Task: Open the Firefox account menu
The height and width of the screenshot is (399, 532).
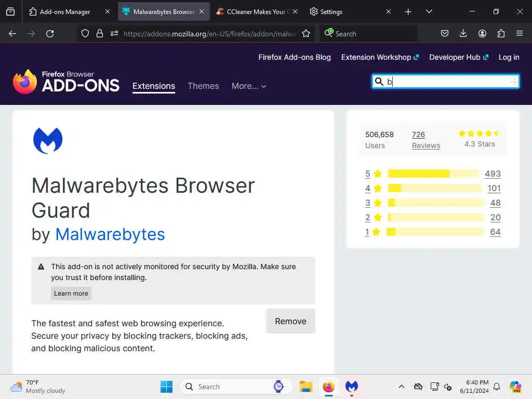Action: pos(482,33)
